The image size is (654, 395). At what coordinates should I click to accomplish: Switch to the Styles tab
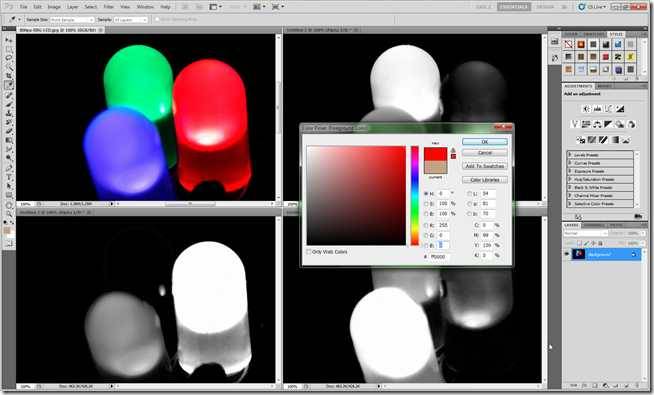(616, 34)
